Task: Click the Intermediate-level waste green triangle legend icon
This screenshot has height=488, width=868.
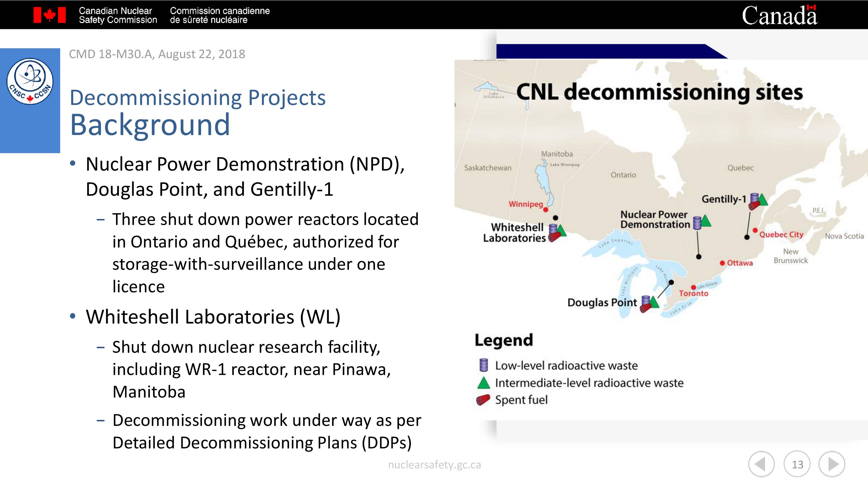Action: tap(483, 382)
